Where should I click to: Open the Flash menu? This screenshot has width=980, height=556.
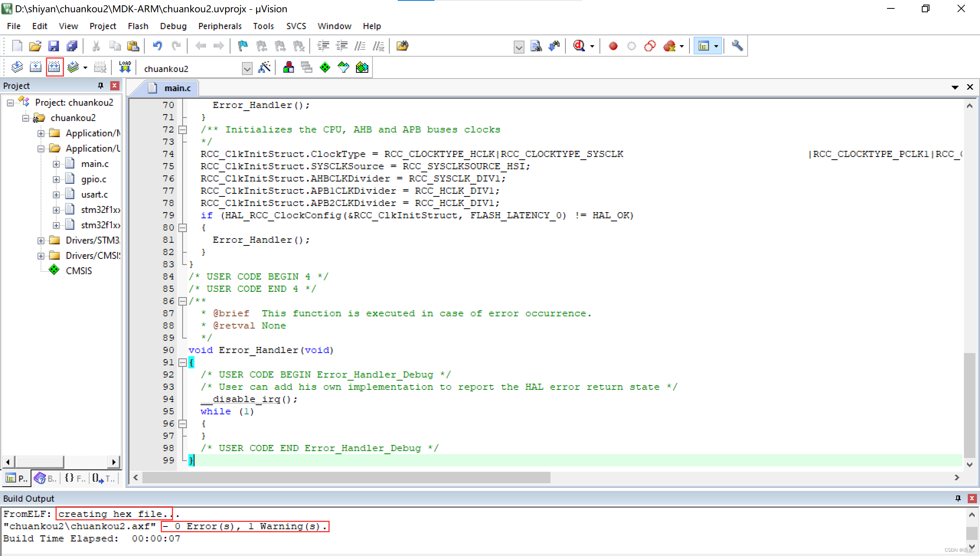click(138, 26)
